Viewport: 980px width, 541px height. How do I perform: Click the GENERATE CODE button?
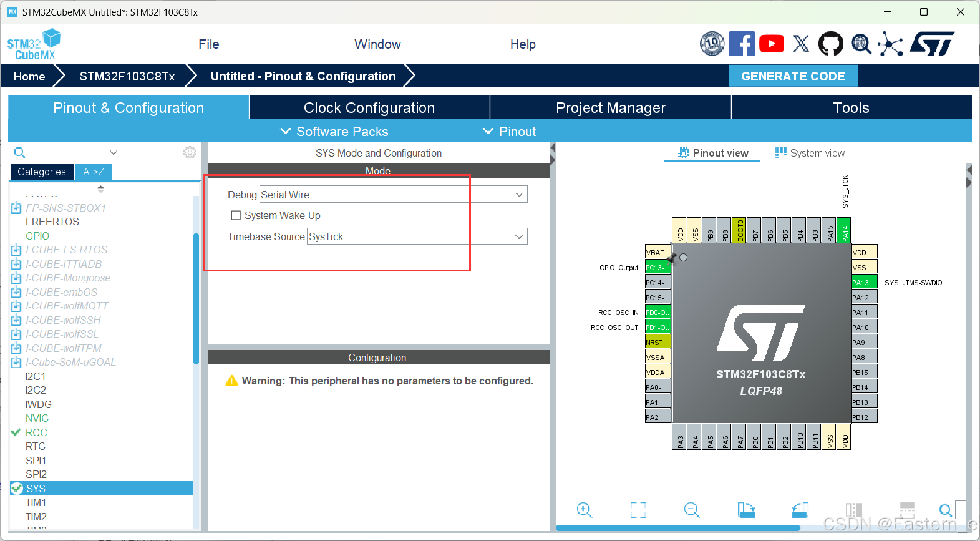tap(793, 76)
